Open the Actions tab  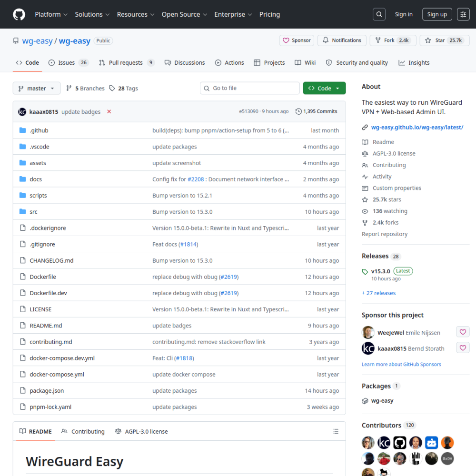[229, 62]
